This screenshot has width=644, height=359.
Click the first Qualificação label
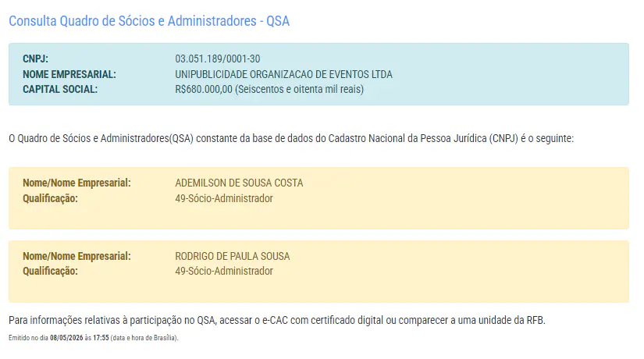[x=50, y=198]
